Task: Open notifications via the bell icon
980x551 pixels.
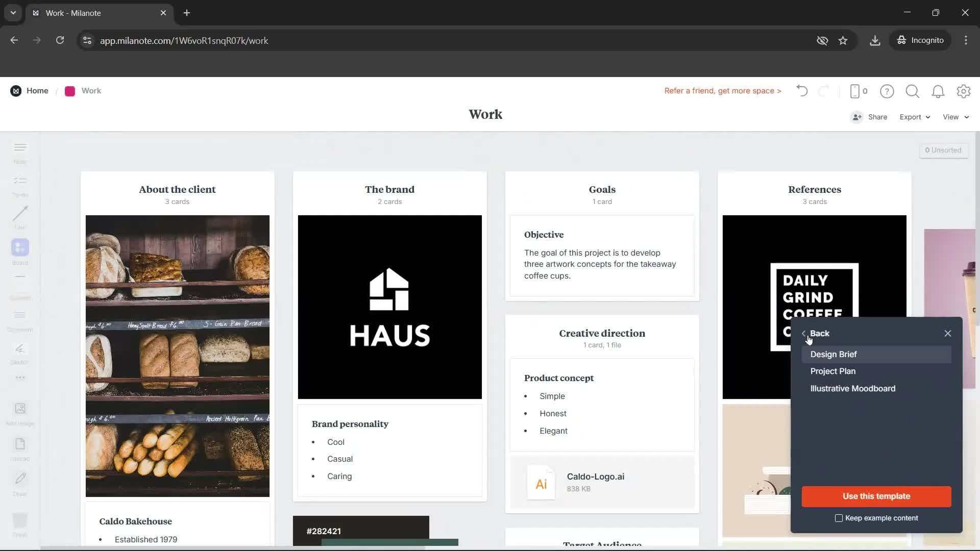Action: coord(938,91)
